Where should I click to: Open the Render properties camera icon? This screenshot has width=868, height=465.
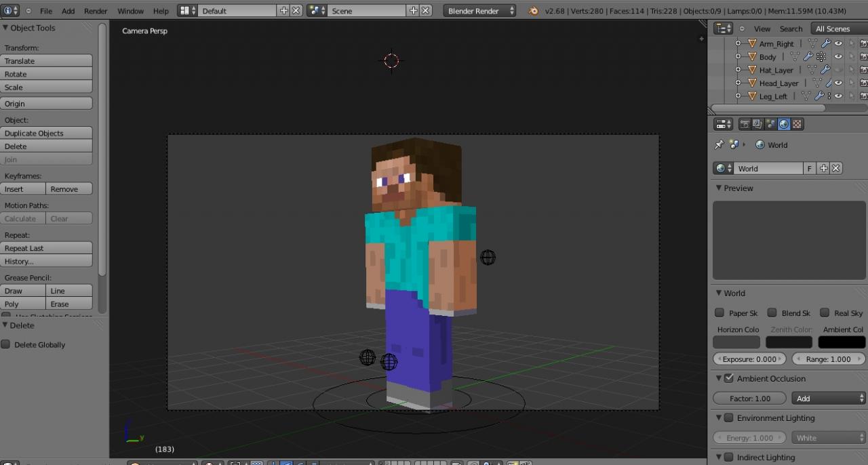(745, 123)
